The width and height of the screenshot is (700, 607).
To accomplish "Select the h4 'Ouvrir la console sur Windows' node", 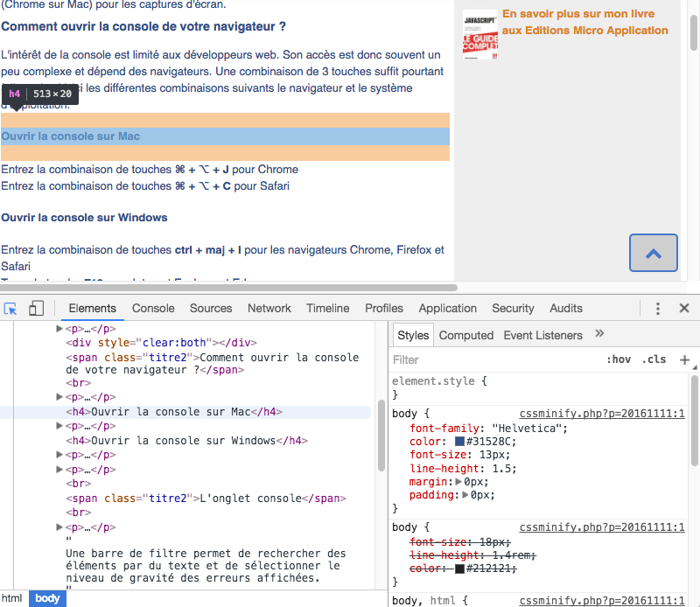I will pyautogui.click(x=186, y=441).
